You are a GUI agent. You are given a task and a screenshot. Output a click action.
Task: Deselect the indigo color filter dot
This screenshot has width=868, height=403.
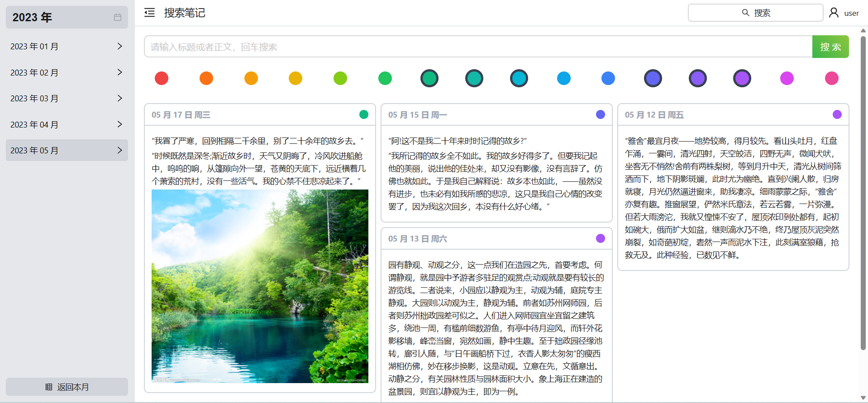click(x=653, y=78)
